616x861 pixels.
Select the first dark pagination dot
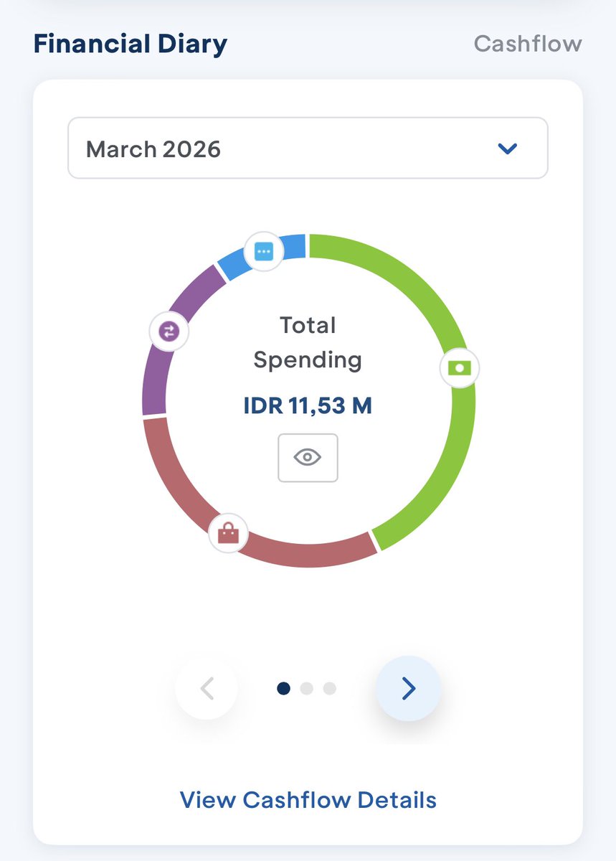click(x=284, y=689)
